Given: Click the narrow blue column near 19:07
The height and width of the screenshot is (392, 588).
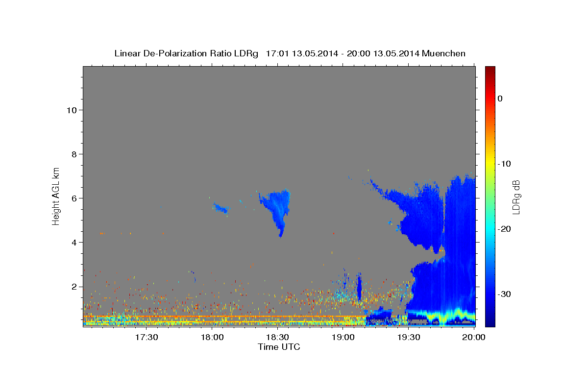Looking at the screenshot, I should 359,287.
